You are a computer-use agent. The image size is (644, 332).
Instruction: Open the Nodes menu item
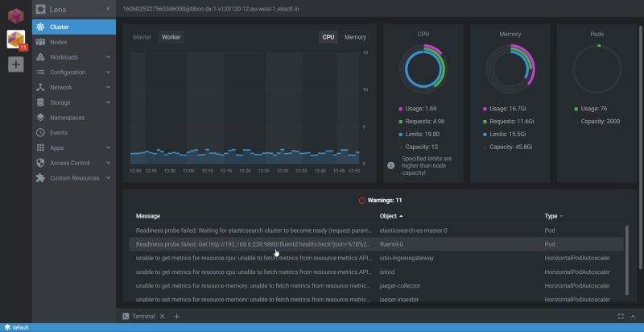tap(74, 42)
